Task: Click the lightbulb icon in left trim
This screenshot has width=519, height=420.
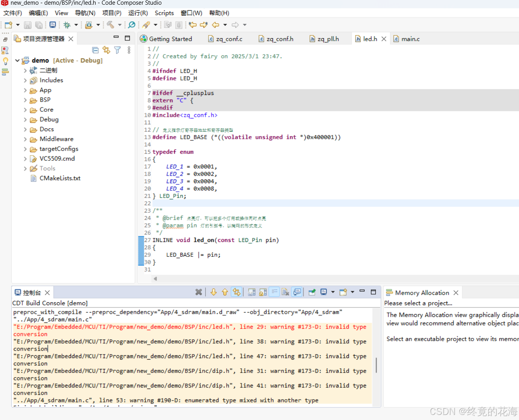Action: click(x=5, y=61)
